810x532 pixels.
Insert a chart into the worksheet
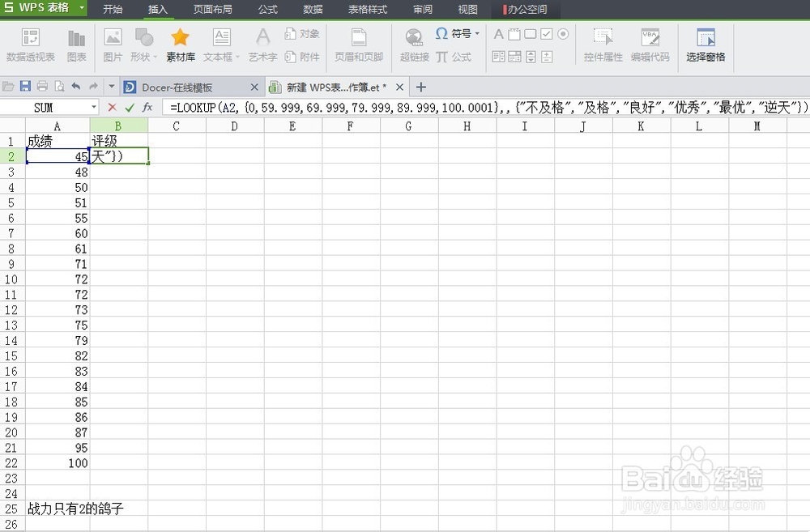point(76,45)
